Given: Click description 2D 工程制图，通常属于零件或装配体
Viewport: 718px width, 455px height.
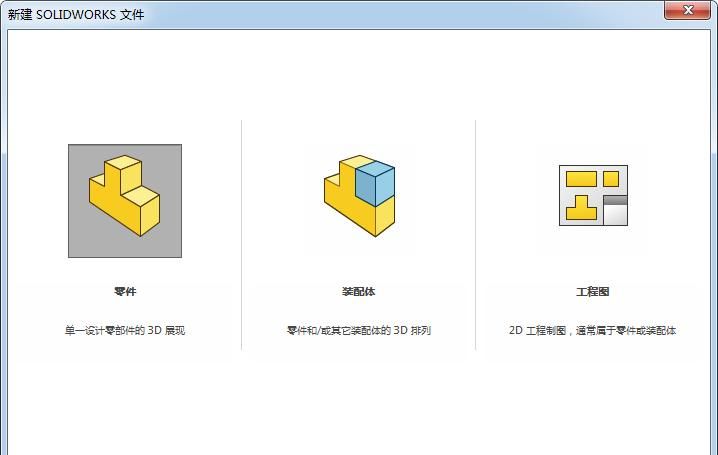Looking at the screenshot, I should [593, 330].
